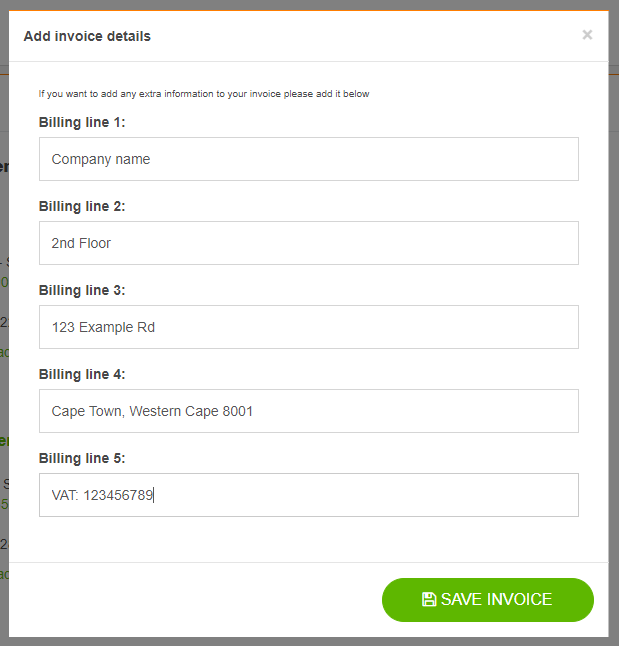Click the extra information instruction text
Image resolution: width=619 pixels, height=646 pixels.
click(204, 94)
